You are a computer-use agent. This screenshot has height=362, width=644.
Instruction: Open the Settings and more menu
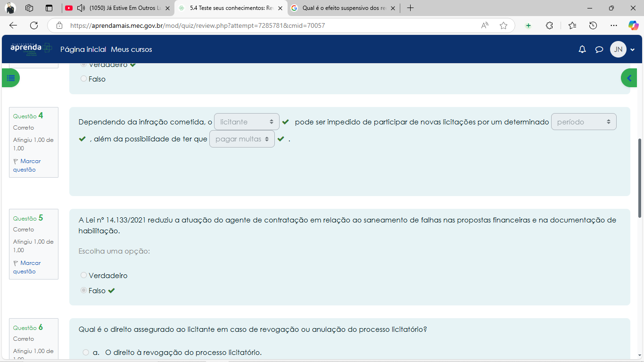coord(613,25)
